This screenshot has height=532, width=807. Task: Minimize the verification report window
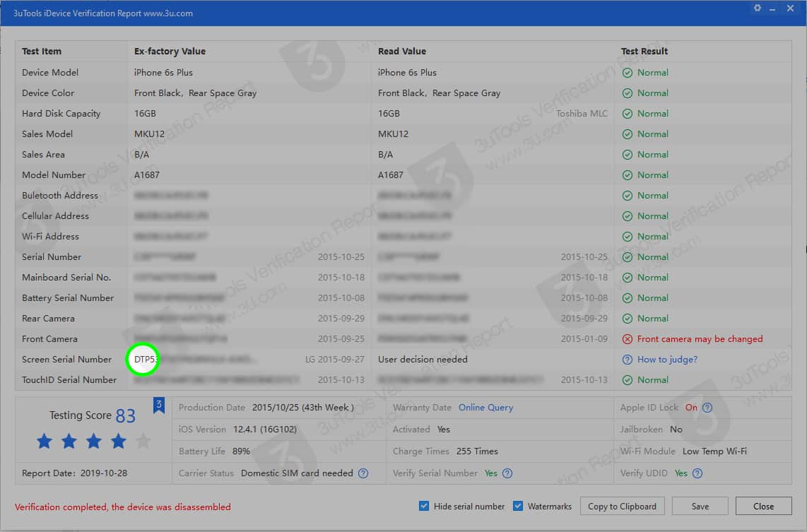click(x=772, y=8)
